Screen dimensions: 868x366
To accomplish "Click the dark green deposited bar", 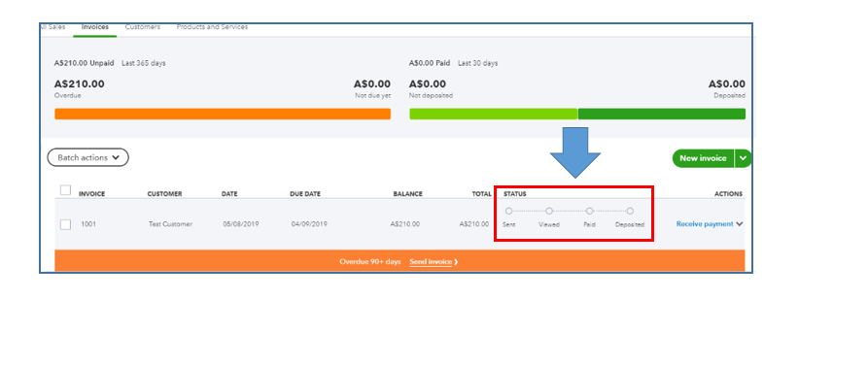I will tap(662, 114).
